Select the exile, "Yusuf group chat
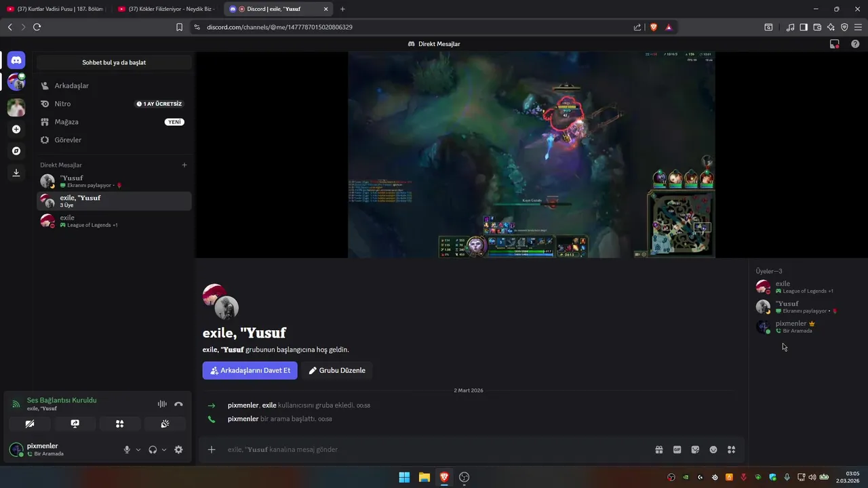 [x=114, y=201]
